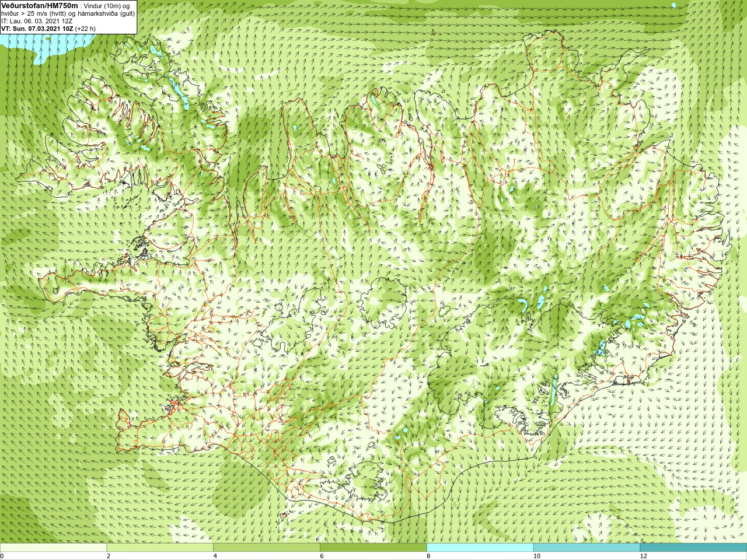Click the 'IT: Lau. 06. 03. 2021 12Z' line
Screen dimensions: 747x560
(37, 20)
